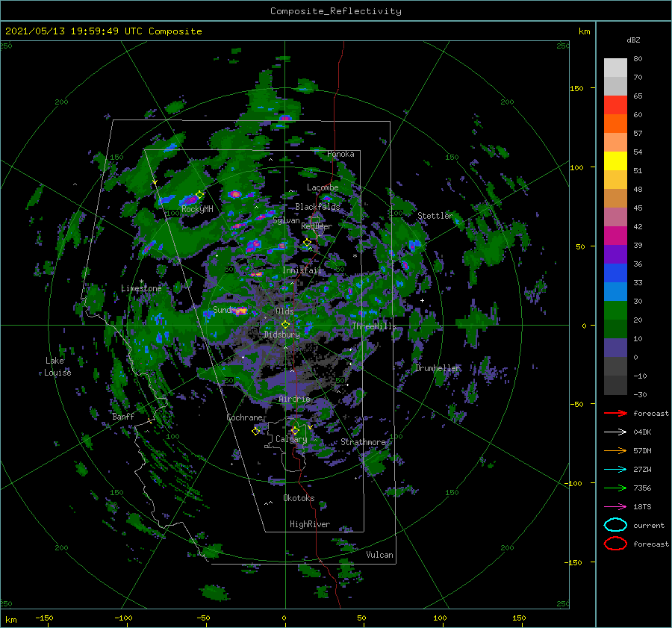Viewport: 672px width, 628px height.
Task: Select the purple swatch in dBZ legend
Action: coord(615,254)
